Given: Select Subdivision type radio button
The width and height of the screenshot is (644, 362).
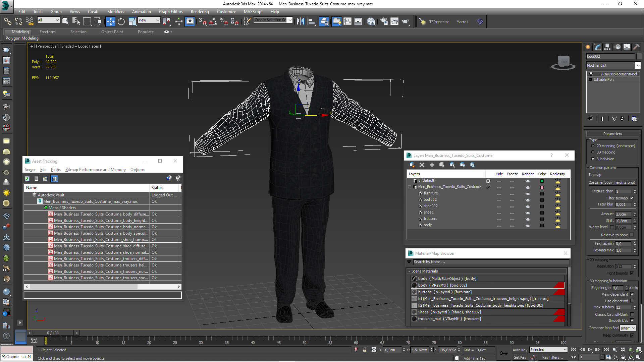Looking at the screenshot, I should (593, 159).
